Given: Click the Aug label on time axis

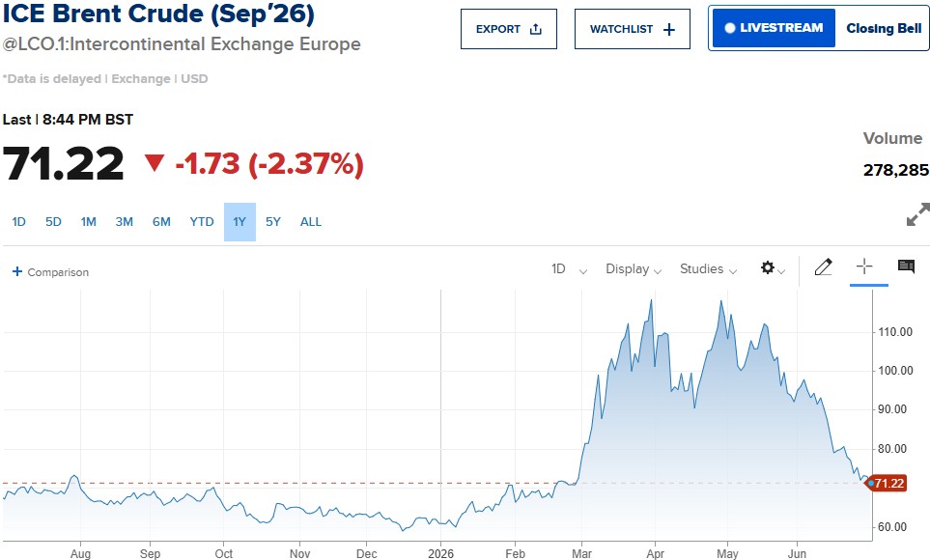Looking at the screenshot, I should pos(81,553).
